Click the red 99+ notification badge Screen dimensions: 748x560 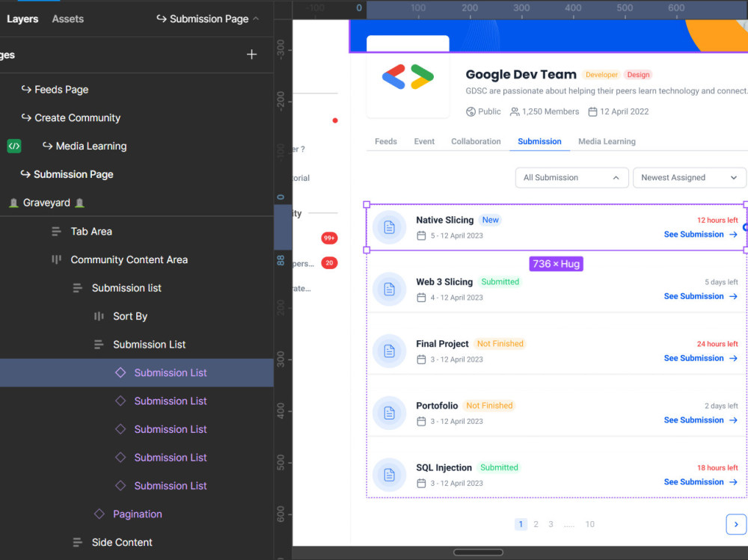click(329, 238)
